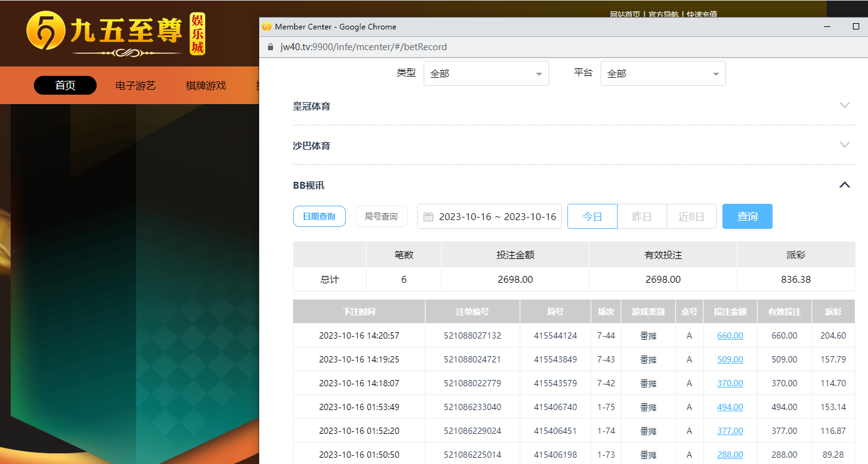Switch to 局号查询 search mode
Image resolution: width=868 pixels, height=464 pixels.
(382, 216)
